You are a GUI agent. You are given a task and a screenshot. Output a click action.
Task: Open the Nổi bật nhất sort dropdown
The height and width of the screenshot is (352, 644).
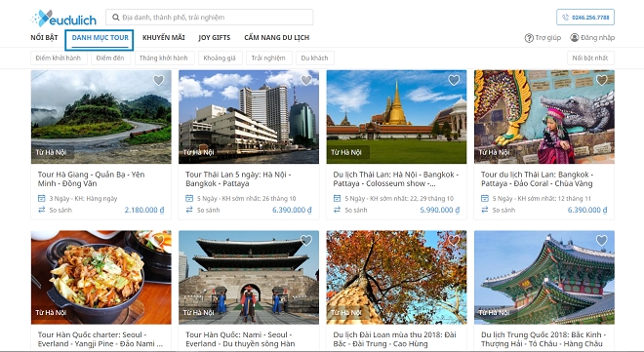click(x=590, y=58)
